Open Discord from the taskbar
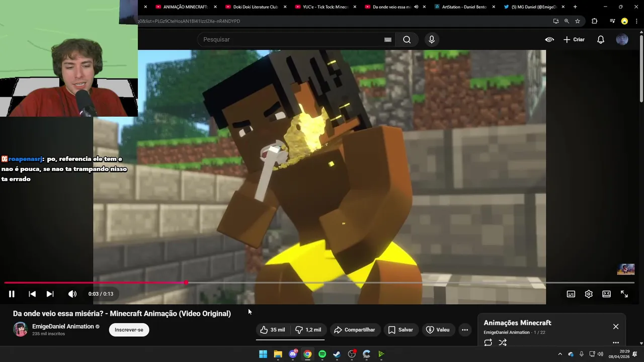The image size is (644, 362). (293, 354)
